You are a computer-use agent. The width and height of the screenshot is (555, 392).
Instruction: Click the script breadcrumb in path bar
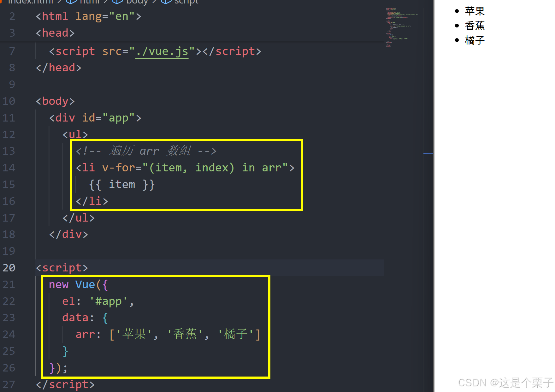coord(180,2)
